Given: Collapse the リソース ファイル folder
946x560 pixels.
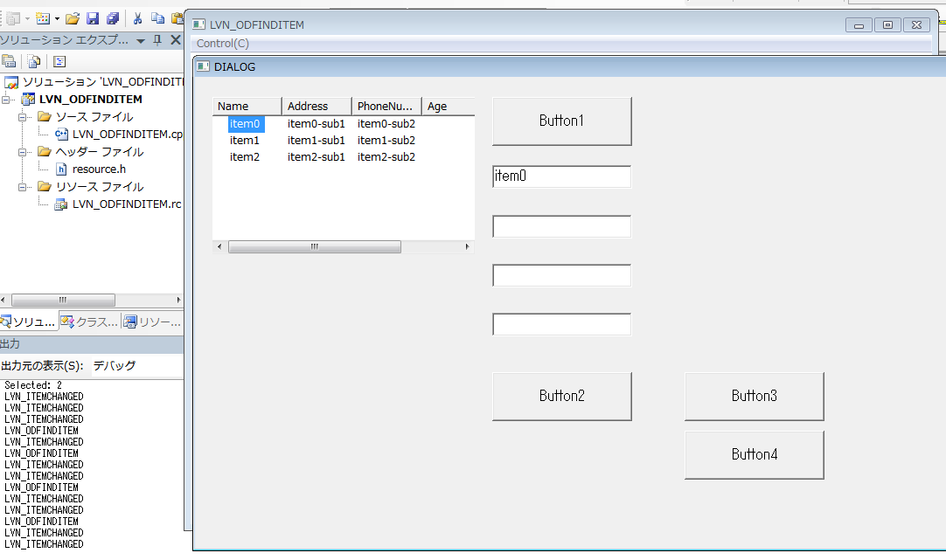Looking at the screenshot, I should click(x=23, y=187).
